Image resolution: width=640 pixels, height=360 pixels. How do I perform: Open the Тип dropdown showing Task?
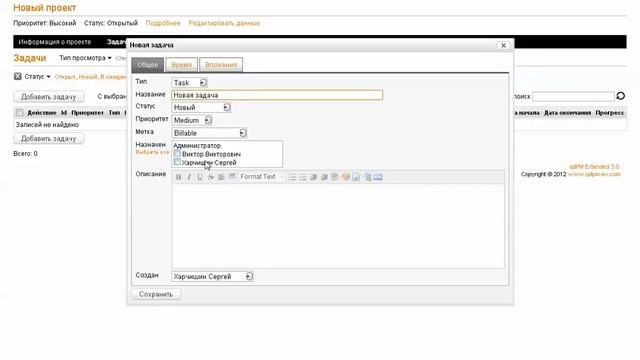(x=189, y=83)
